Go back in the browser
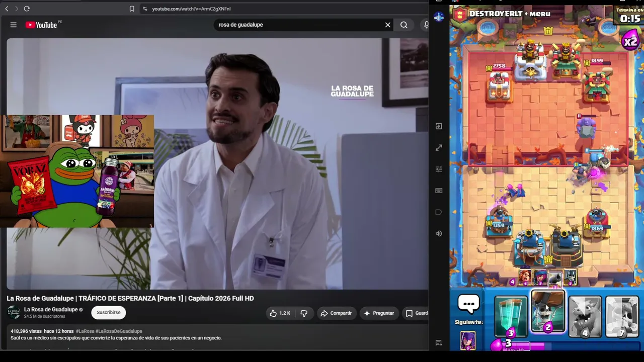 click(x=7, y=9)
